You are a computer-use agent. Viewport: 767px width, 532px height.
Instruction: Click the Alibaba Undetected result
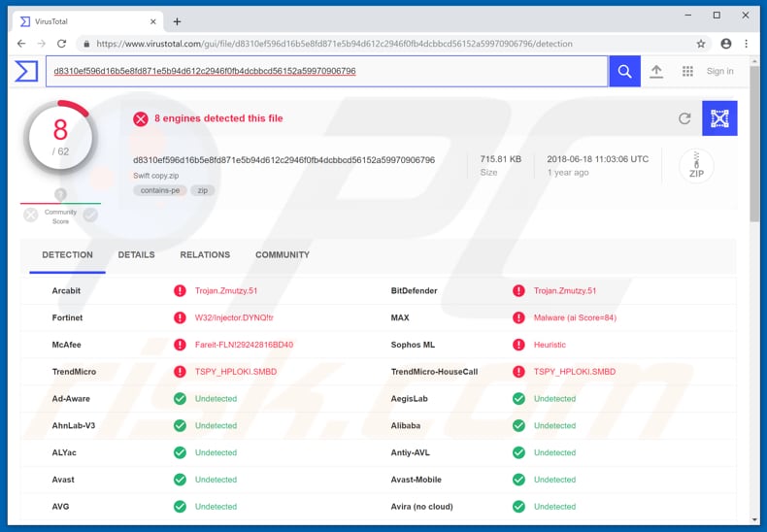click(x=554, y=425)
